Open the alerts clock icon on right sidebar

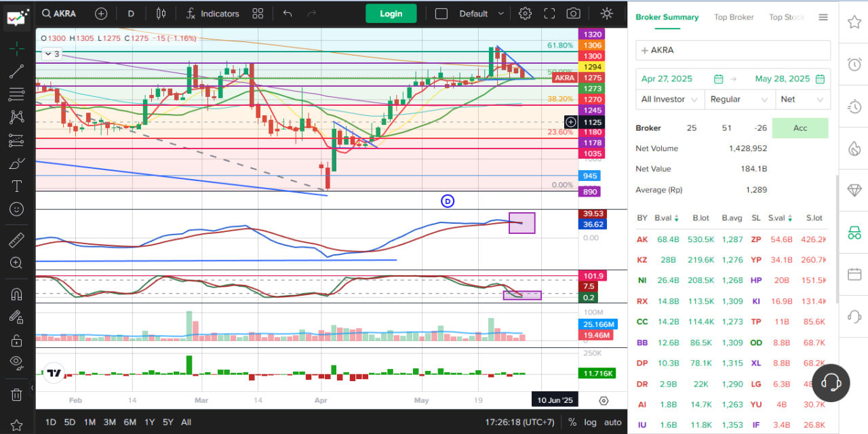[855, 64]
